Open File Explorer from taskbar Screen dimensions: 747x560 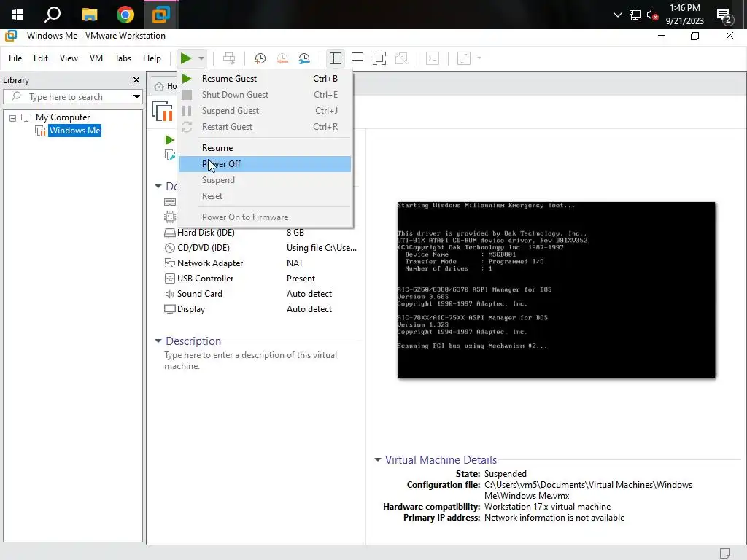click(x=89, y=15)
